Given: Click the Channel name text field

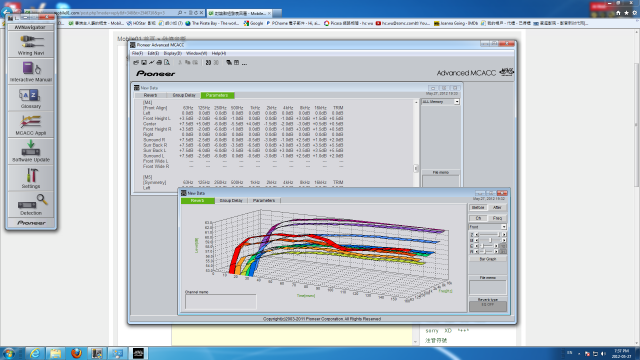Looking at the screenshot, I should 221,302.
